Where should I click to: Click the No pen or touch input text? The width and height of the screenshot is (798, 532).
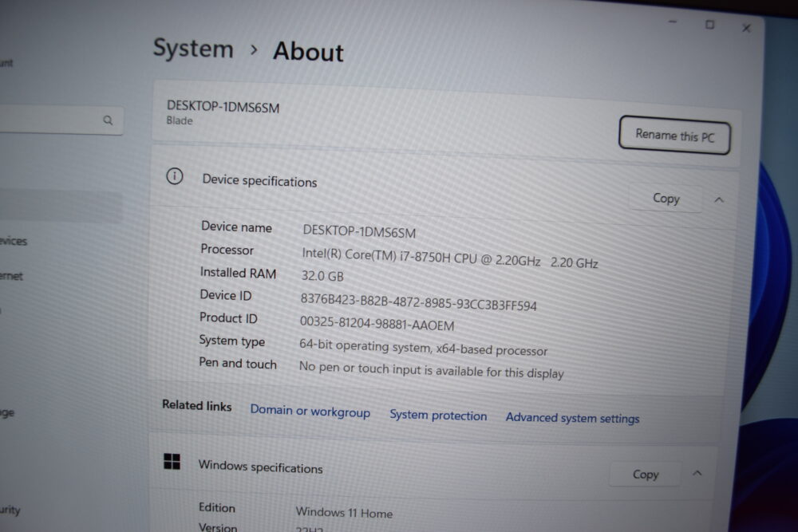pos(432,370)
